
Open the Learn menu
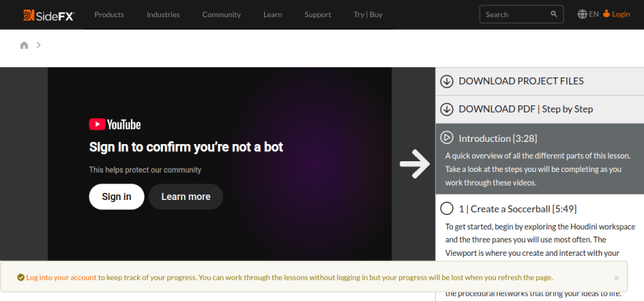(273, 15)
